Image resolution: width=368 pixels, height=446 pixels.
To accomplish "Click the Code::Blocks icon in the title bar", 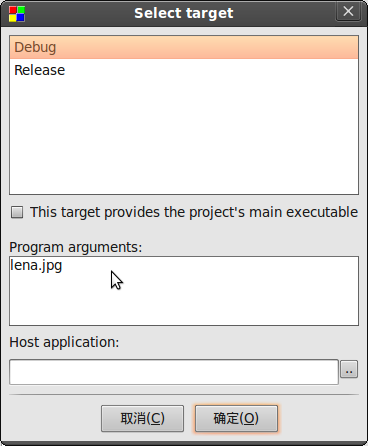I will [17, 14].
